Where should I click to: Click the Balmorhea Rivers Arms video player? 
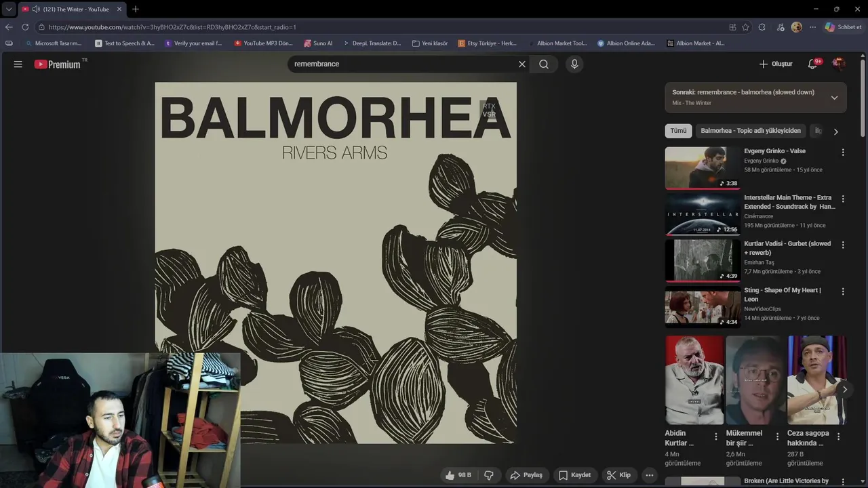point(336,263)
